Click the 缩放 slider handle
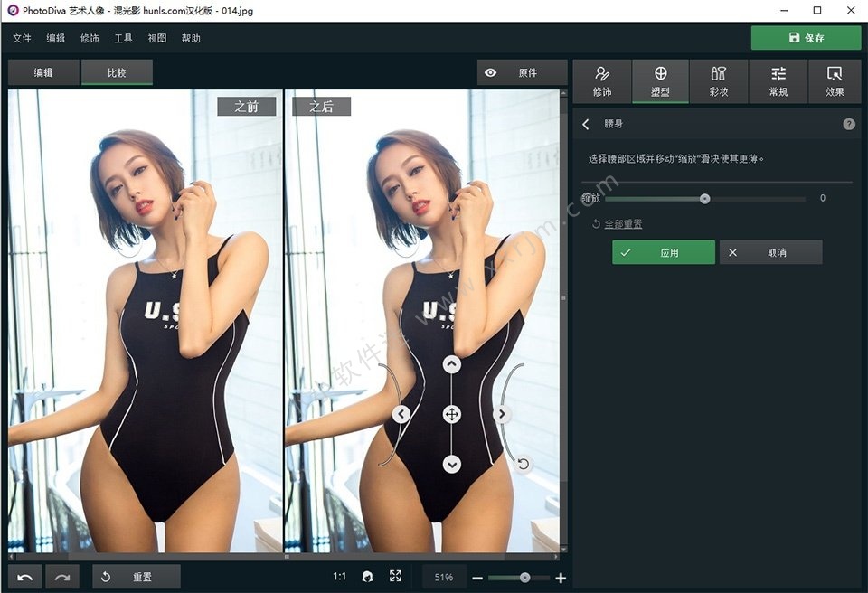 pos(704,199)
